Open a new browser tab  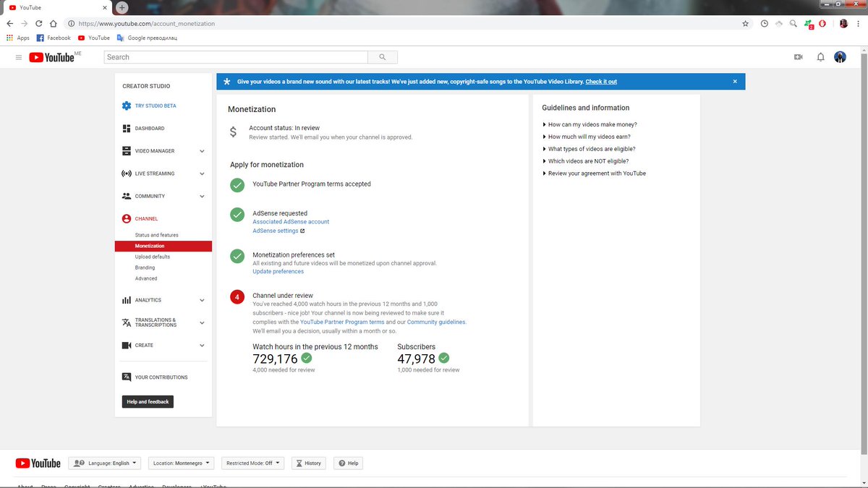[122, 7]
